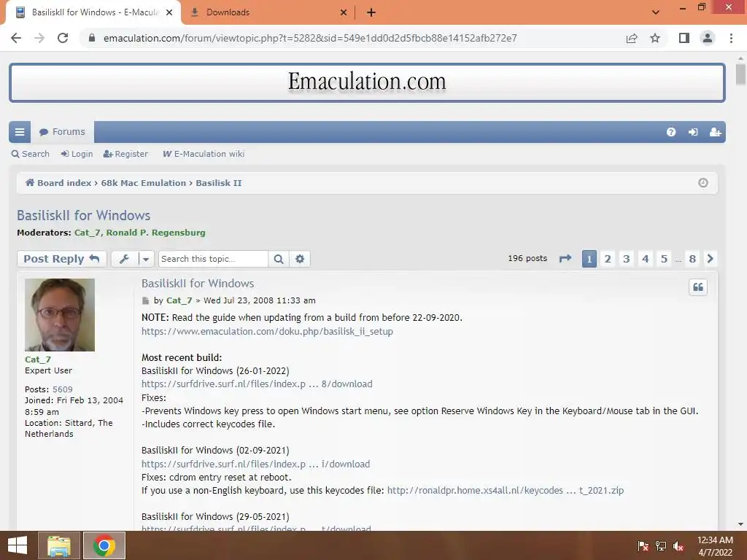Click the Search this topic field
Screen dimensions: 747x560
(213, 259)
